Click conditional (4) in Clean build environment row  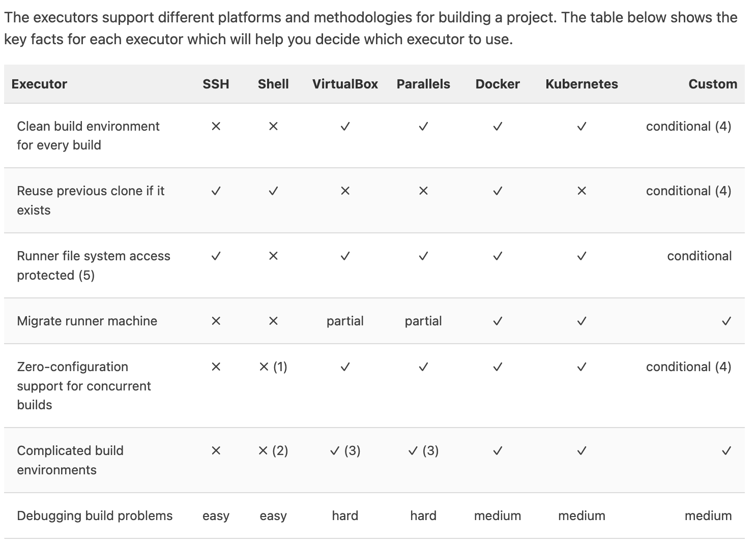(x=688, y=126)
